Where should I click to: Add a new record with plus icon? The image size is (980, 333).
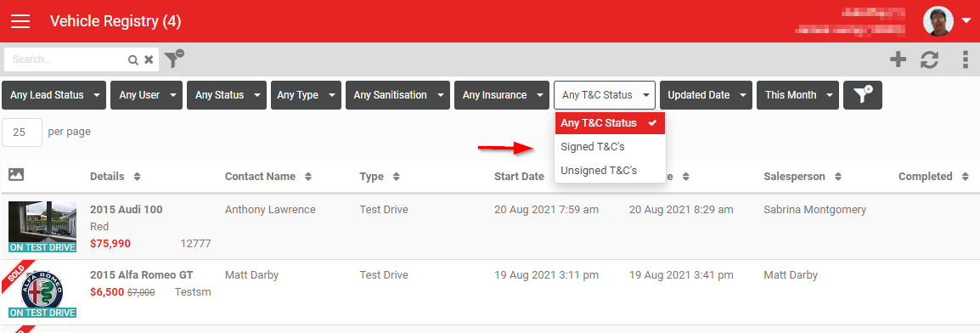pyautogui.click(x=898, y=59)
